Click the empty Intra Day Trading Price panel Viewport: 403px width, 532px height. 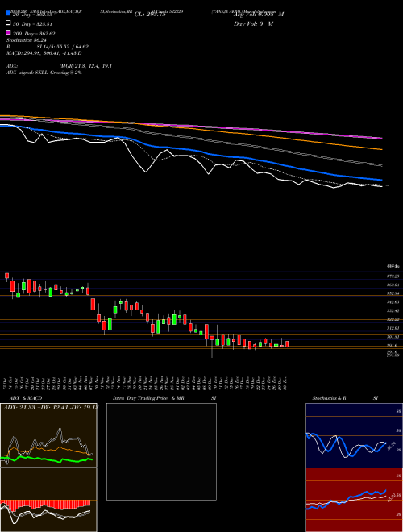pos(161,451)
